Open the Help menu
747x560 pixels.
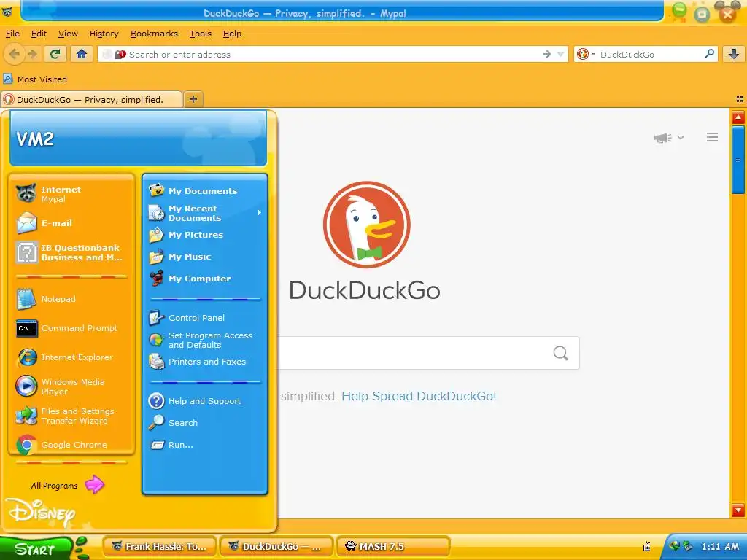coord(232,34)
